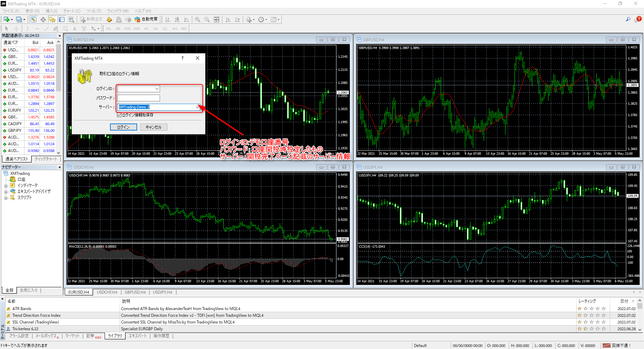Viewport: 644px width, 349px height.
Task: Select the crosshair cursor tool
Action: pyautogui.click(x=16, y=29)
